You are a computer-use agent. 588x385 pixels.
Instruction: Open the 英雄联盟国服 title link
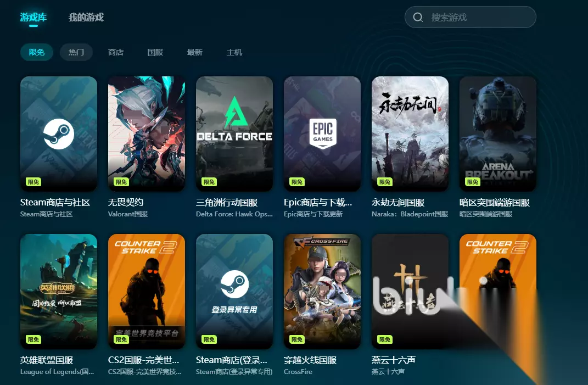tap(47, 360)
